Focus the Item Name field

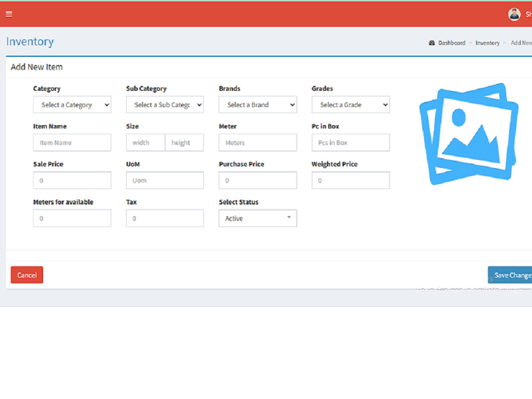coord(72,143)
